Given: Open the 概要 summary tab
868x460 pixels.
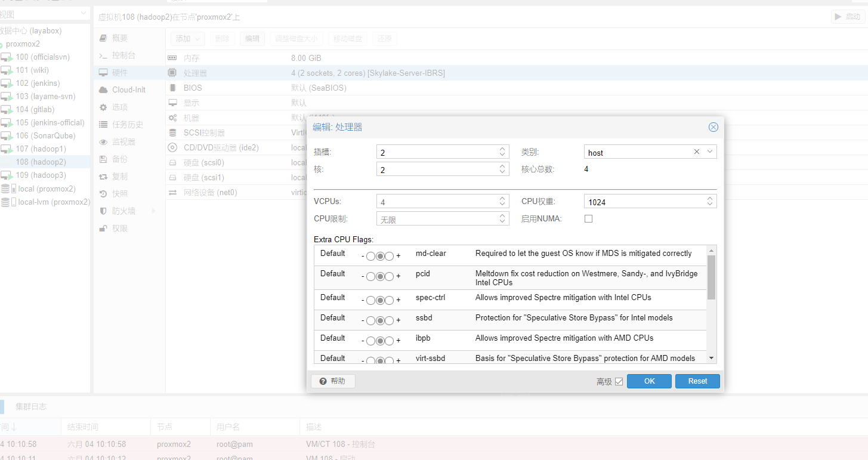Looking at the screenshot, I should click(x=129, y=38).
